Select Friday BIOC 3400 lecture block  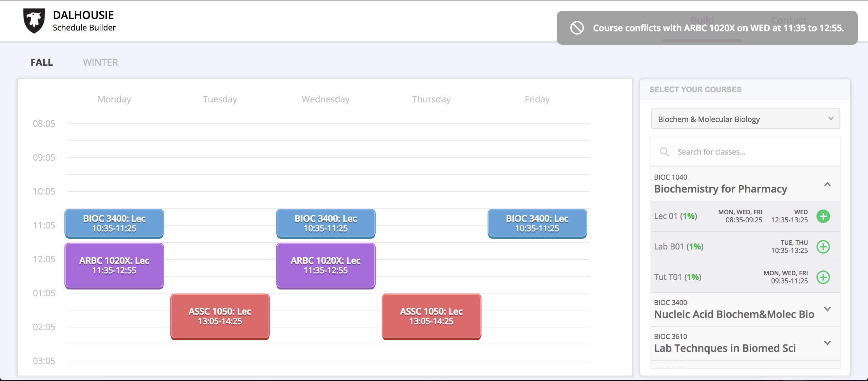537,223
